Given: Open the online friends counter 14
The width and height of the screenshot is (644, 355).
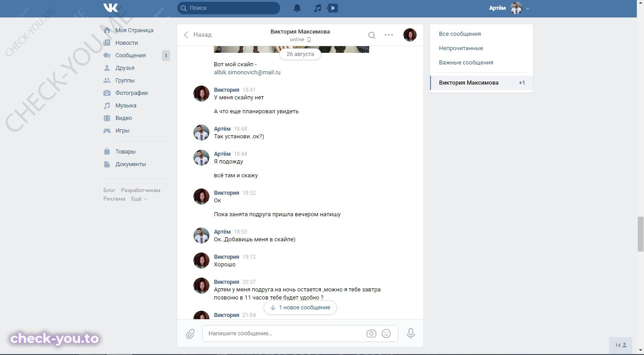Looking at the screenshot, I should tap(621, 345).
